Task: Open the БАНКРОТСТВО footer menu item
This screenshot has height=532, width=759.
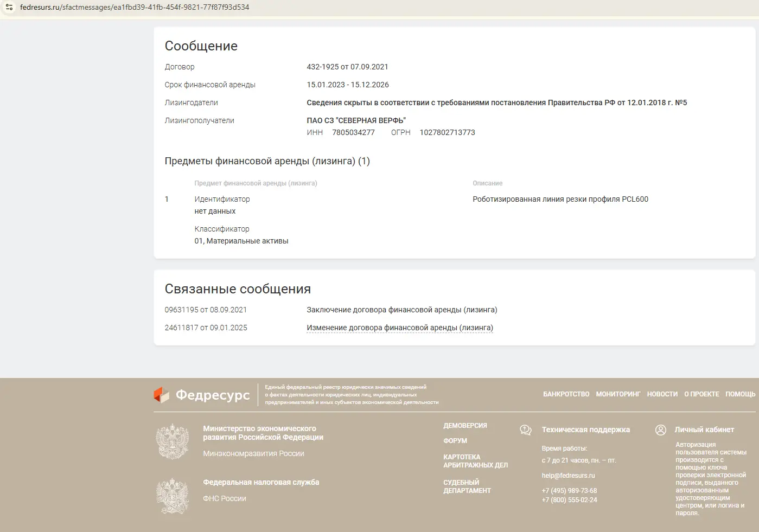Action: [566, 394]
